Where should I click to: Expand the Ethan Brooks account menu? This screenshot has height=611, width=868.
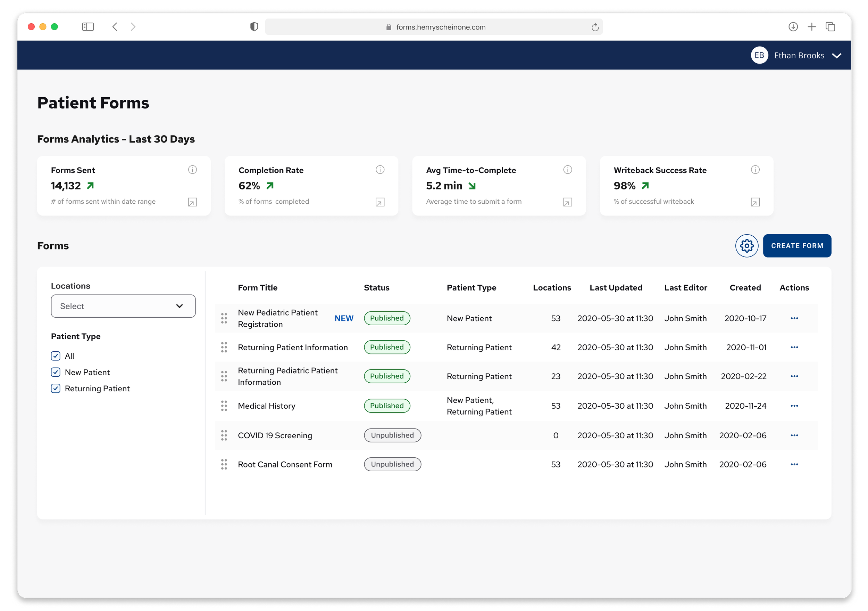coord(836,56)
